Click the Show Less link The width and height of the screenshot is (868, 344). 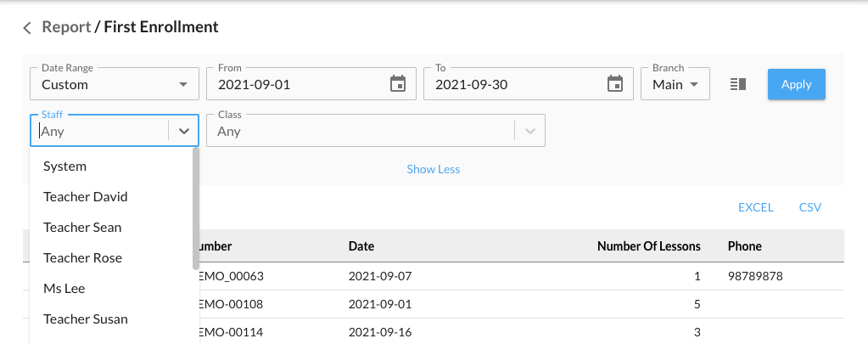tap(433, 170)
